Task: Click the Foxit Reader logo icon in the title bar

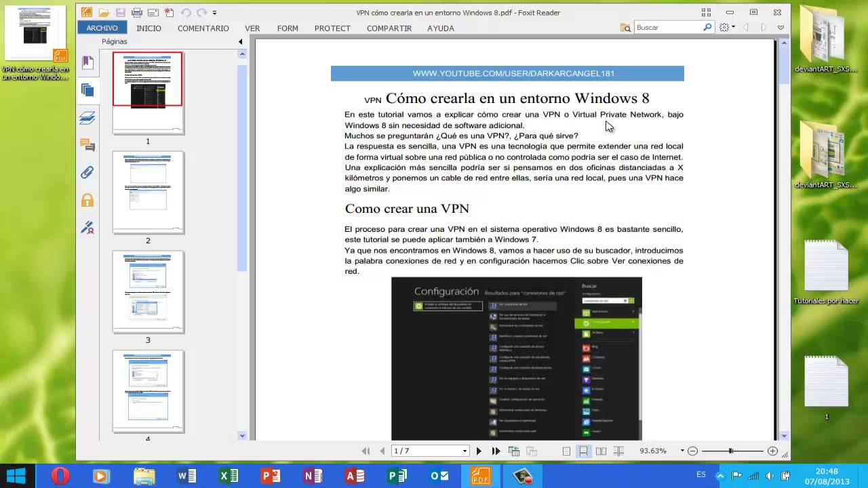Action: pyautogui.click(x=86, y=12)
